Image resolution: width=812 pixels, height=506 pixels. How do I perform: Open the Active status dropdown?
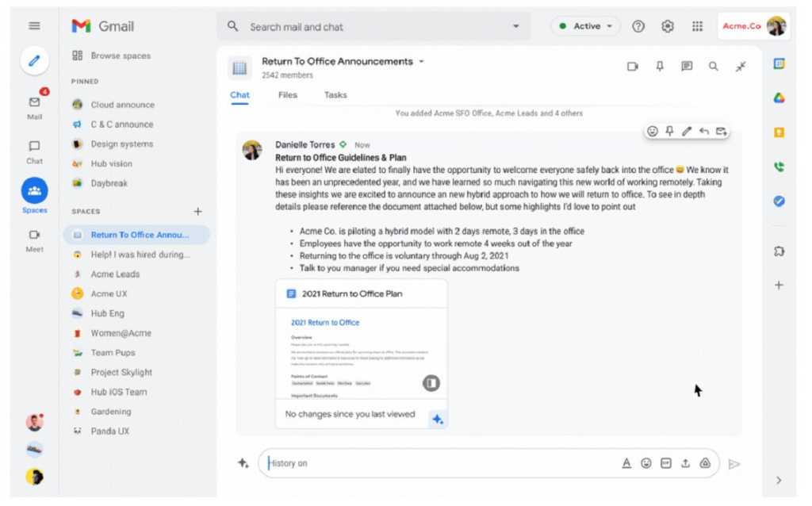[x=587, y=26]
